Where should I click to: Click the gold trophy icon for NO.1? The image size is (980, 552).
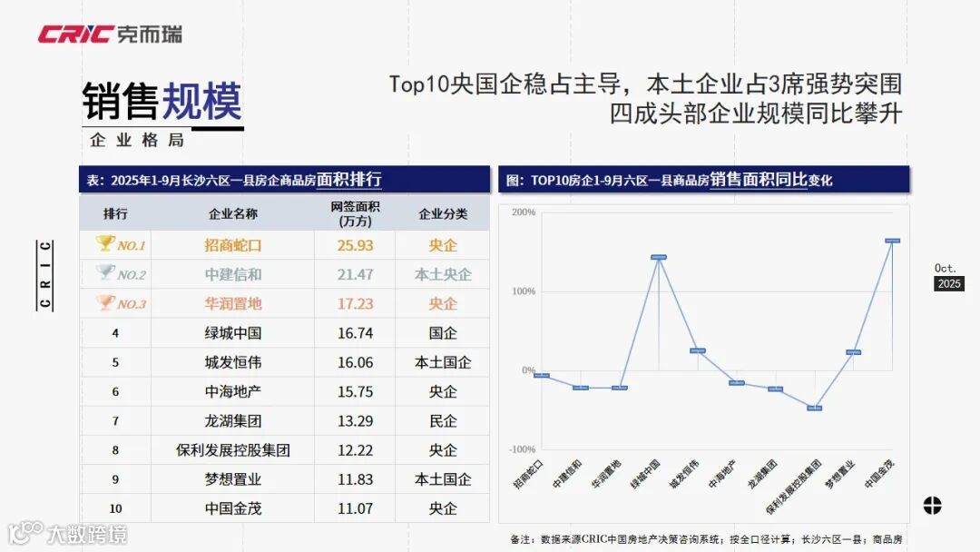[x=105, y=242]
